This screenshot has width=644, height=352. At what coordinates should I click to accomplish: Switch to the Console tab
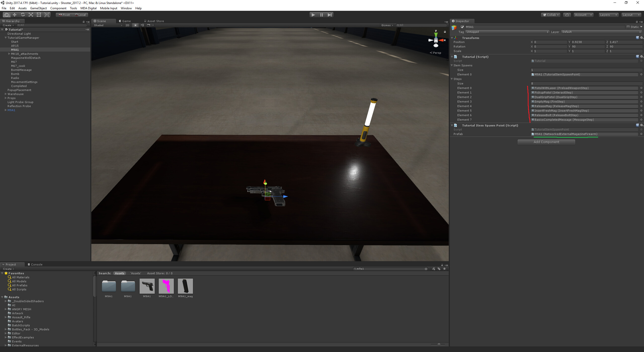point(35,265)
